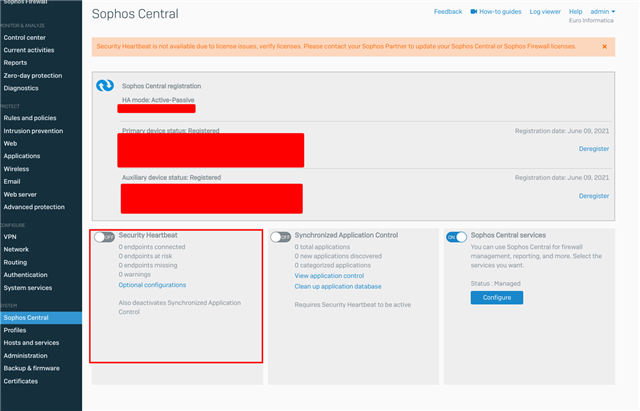Image resolution: width=640 pixels, height=411 pixels.
Task: Open Control center in sidebar
Action: 24,38
